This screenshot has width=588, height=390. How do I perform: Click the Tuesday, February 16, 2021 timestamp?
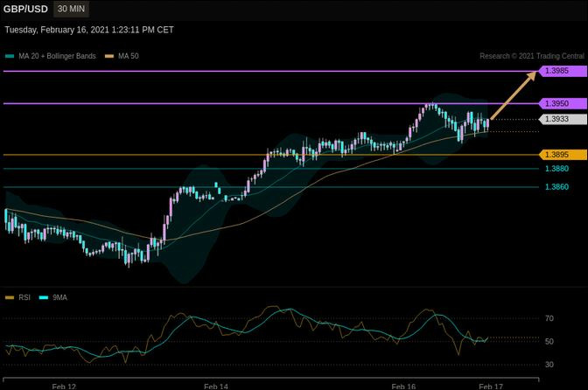click(89, 30)
